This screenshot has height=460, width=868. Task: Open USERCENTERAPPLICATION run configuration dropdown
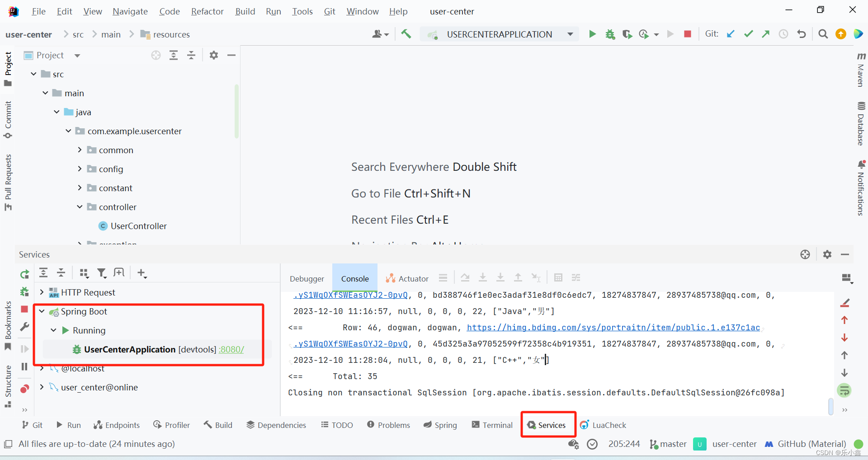click(x=571, y=34)
